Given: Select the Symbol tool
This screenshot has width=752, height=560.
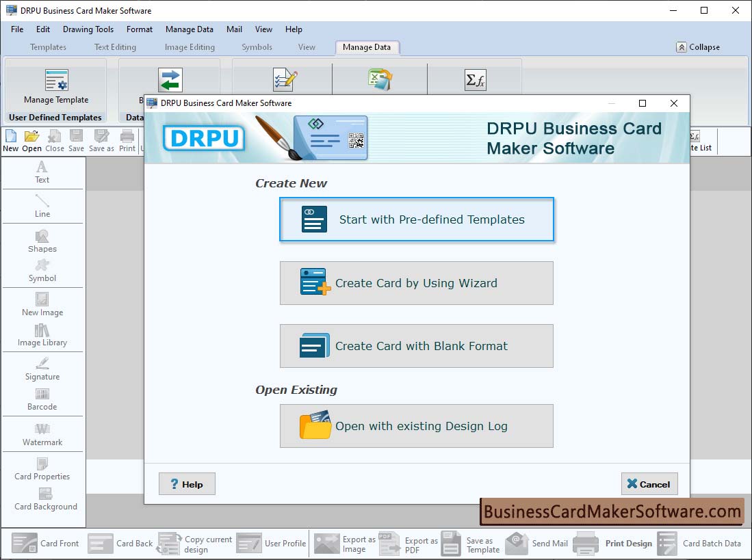Looking at the screenshot, I should click(42, 271).
